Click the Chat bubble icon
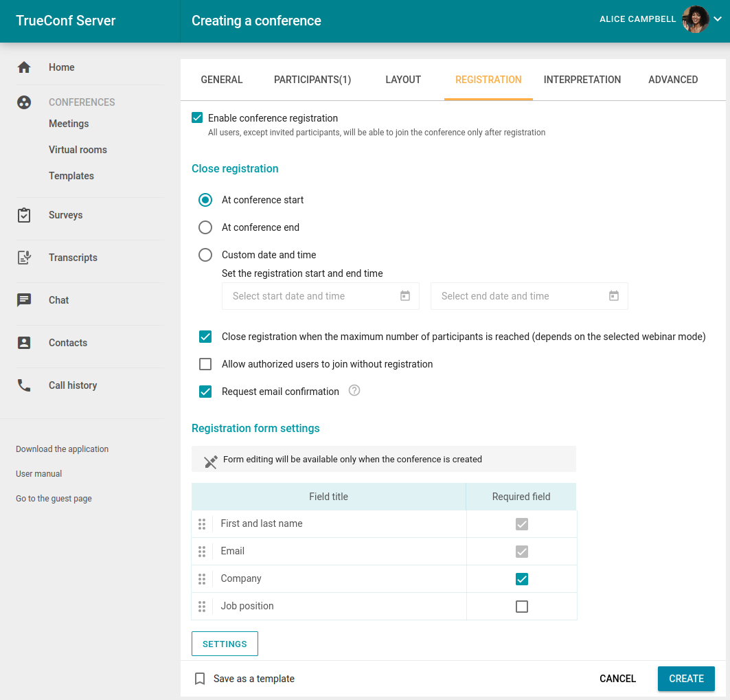Viewport: 730px width, 700px height. (24, 300)
